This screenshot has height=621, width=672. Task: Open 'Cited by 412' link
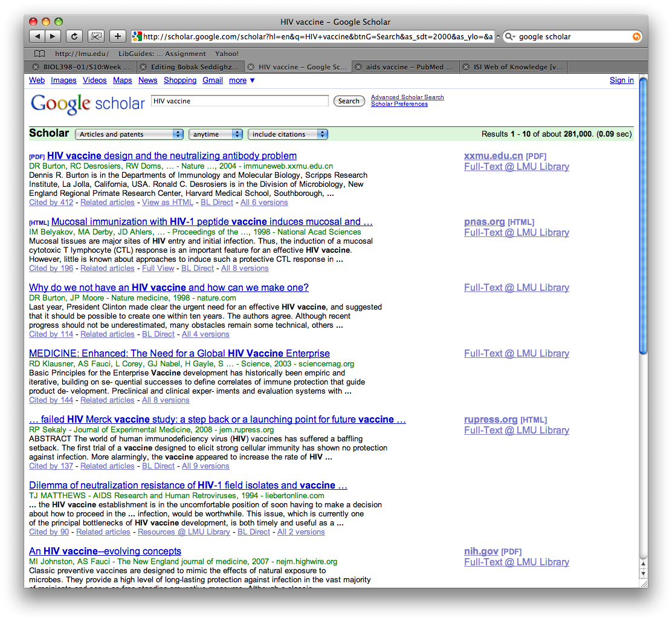coord(51,203)
